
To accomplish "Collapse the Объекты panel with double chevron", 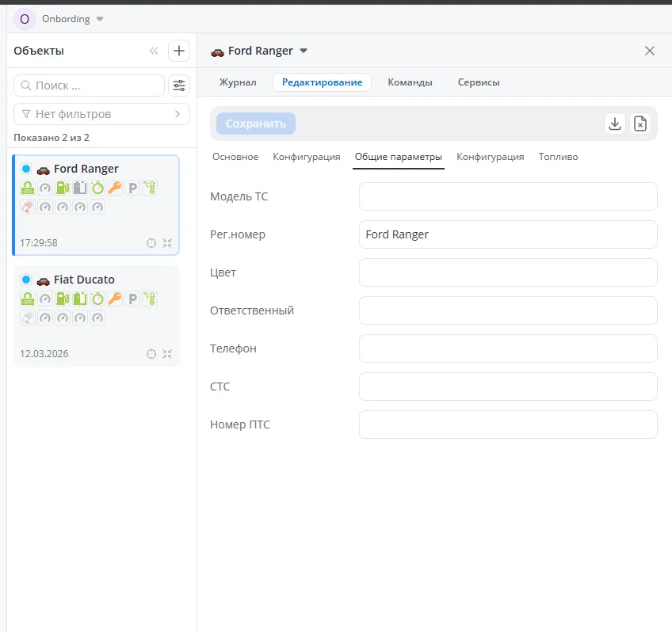I will pyautogui.click(x=154, y=51).
